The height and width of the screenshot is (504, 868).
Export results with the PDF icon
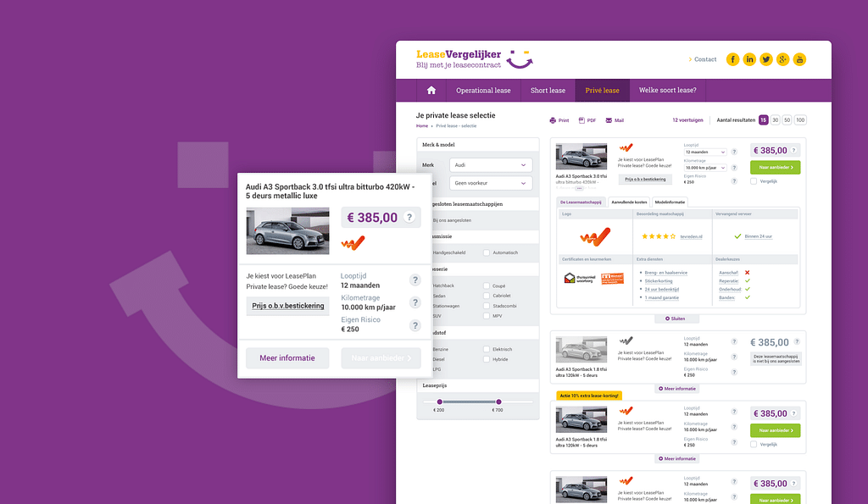click(x=581, y=121)
